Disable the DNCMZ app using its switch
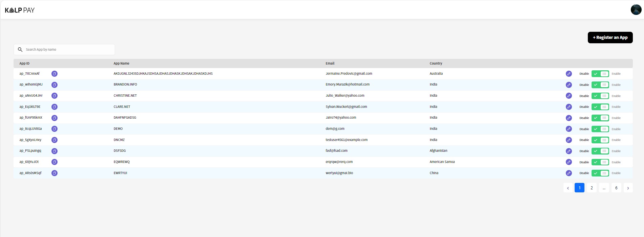The image size is (644, 237). (600, 140)
